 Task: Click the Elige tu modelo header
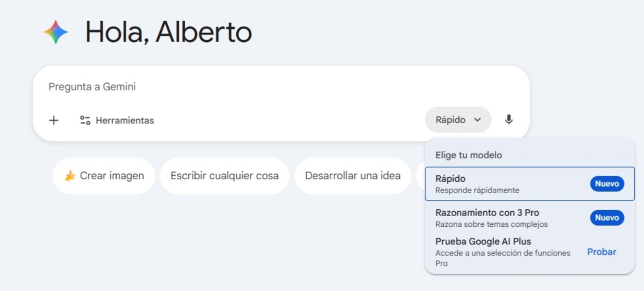[x=468, y=155]
